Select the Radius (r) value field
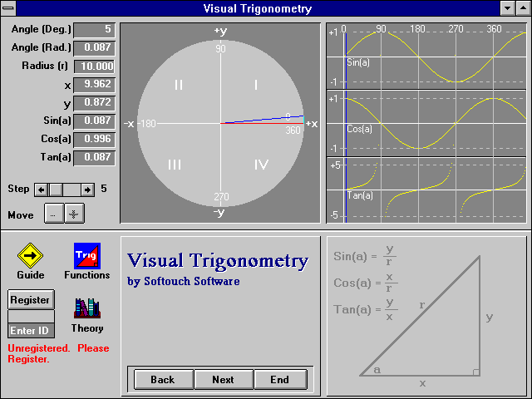Viewport: 532px width, 399px height. point(95,66)
